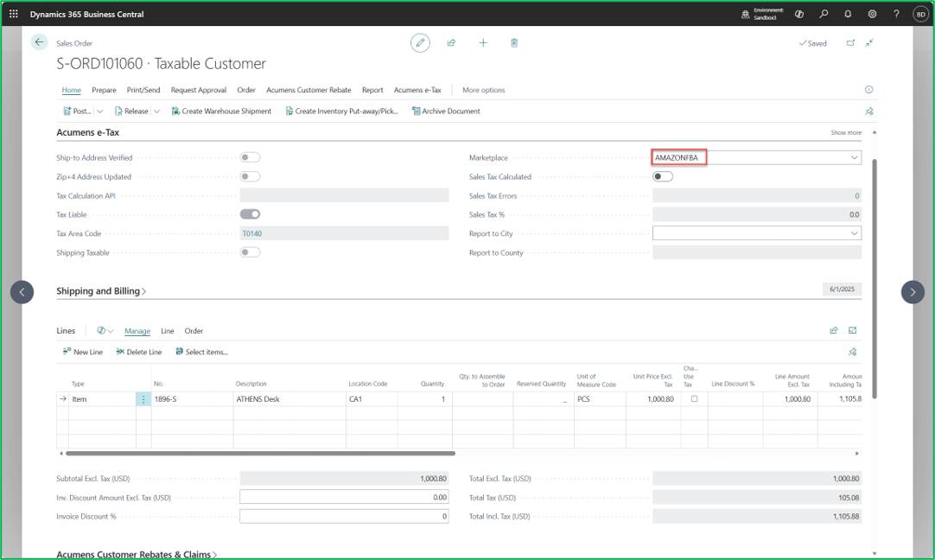The image size is (935, 560).
Task: Toggle the Shipping Taxable switch
Action: tap(250, 252)
